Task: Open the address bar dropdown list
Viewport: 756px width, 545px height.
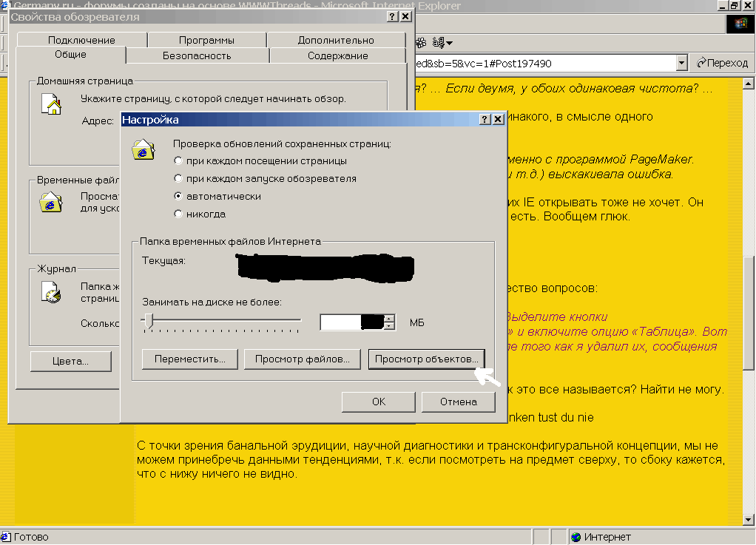Action: tap(682, 64)
